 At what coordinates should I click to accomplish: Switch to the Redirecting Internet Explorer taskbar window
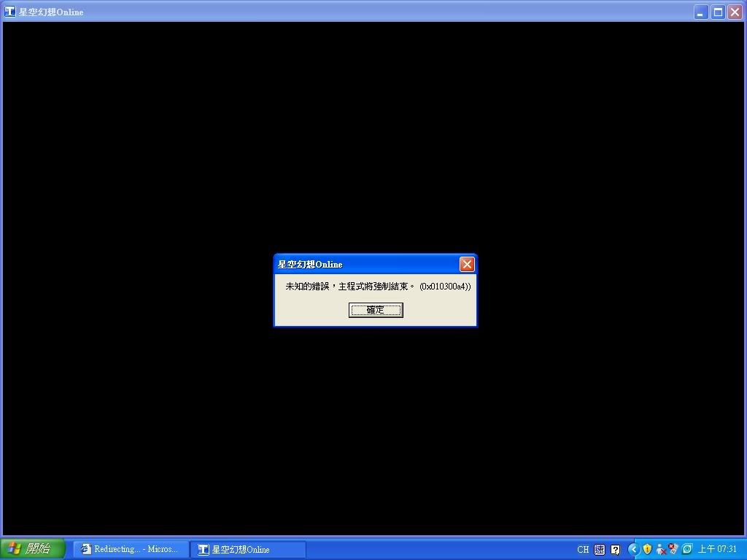point(129,549)
